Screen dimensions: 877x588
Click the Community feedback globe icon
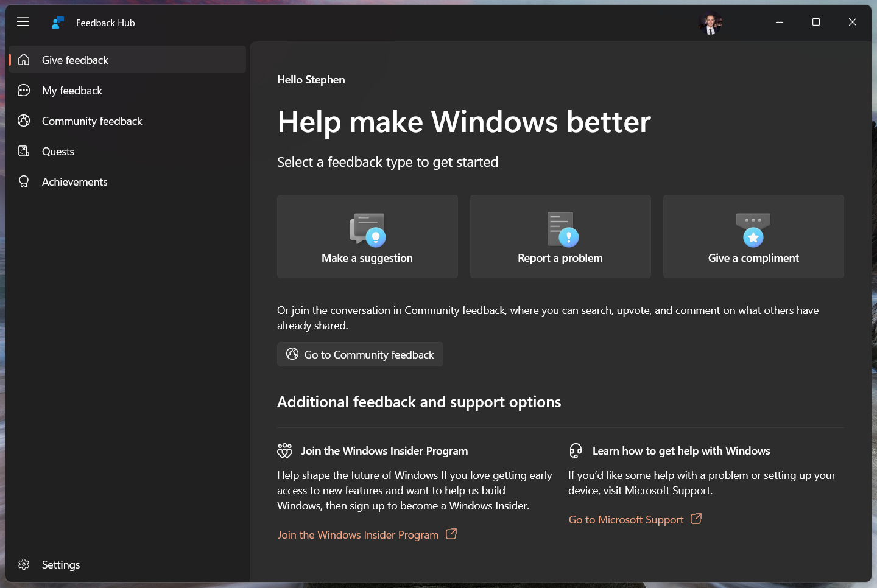(x=24, y=121)
